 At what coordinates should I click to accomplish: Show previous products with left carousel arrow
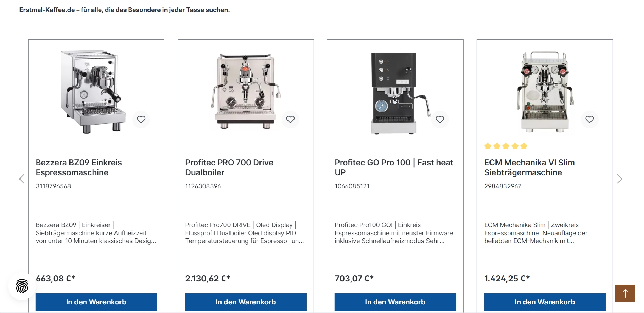[22, 179]
